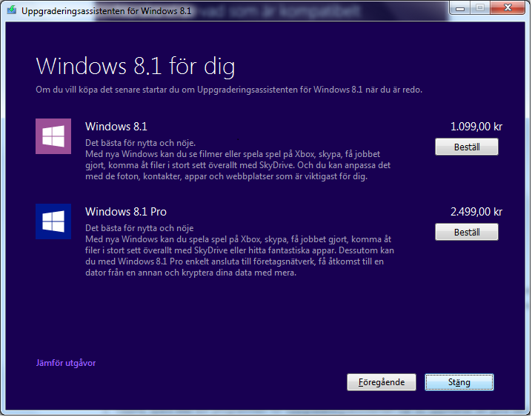Click the "Windows 8.1 för dig" page heading
Screen dimensions: 532x417
(136, 67)
